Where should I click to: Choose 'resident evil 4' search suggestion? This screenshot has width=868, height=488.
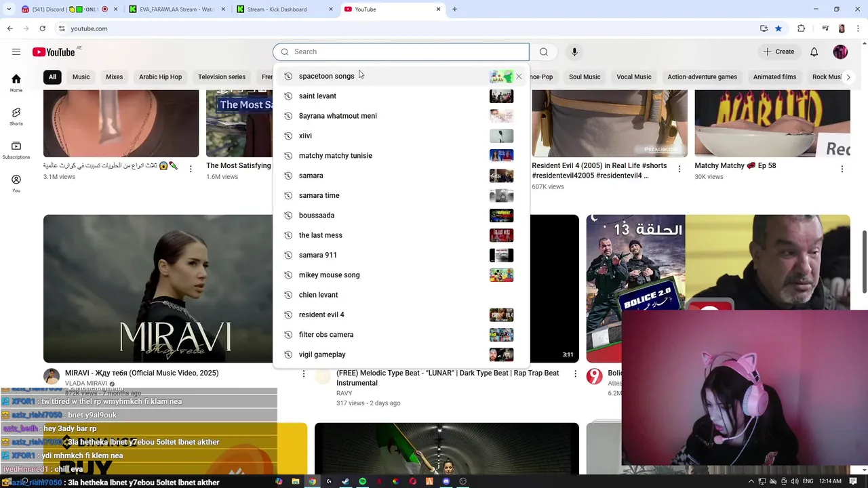coord(401,314)
